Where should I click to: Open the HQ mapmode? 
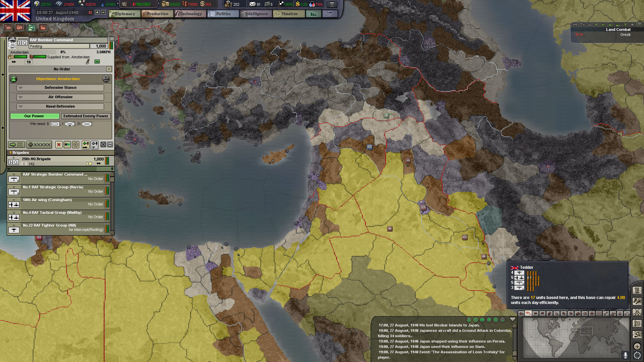coord(598,313)
